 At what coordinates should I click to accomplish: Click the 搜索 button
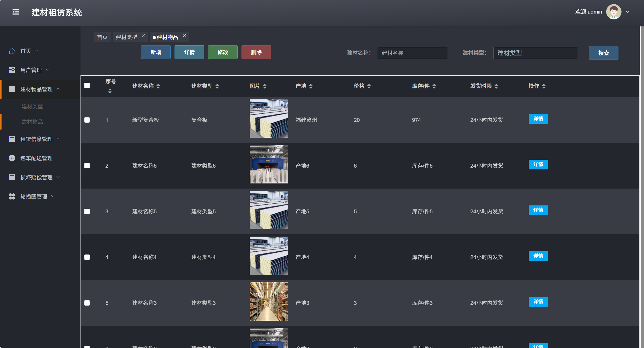pyautogui.click(x=603, y=53)
